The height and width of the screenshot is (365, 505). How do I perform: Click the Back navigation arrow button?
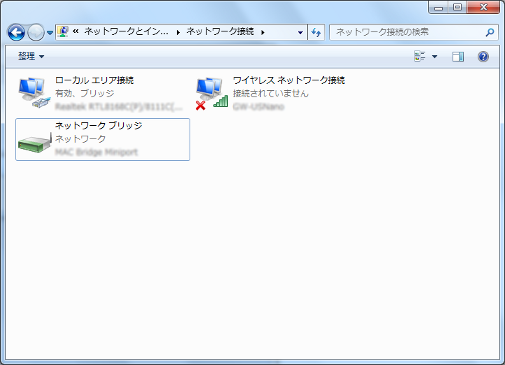tap(16, 32)
